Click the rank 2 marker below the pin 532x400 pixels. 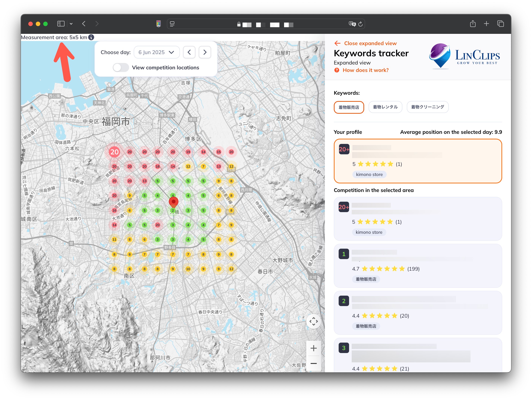(173, 210)
